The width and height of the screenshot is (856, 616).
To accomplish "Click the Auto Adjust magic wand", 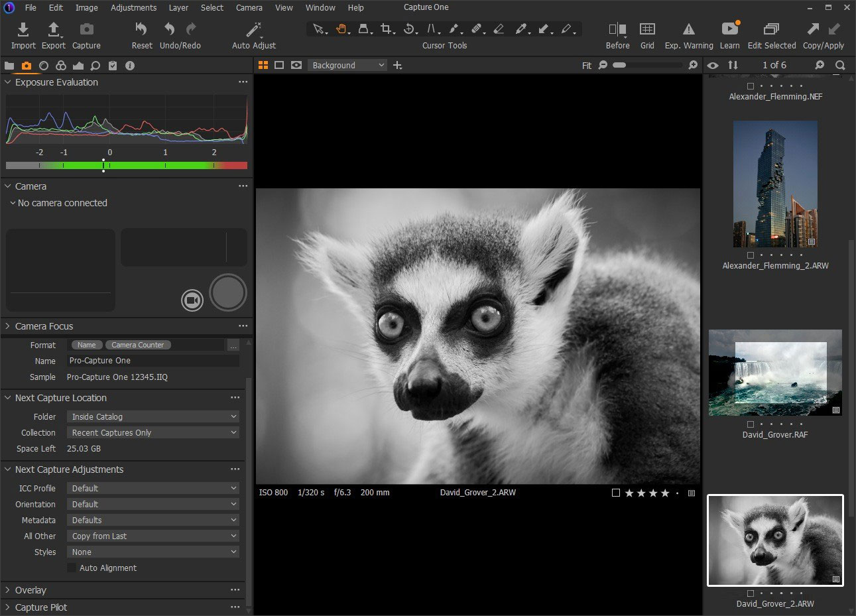I will 253,30.
